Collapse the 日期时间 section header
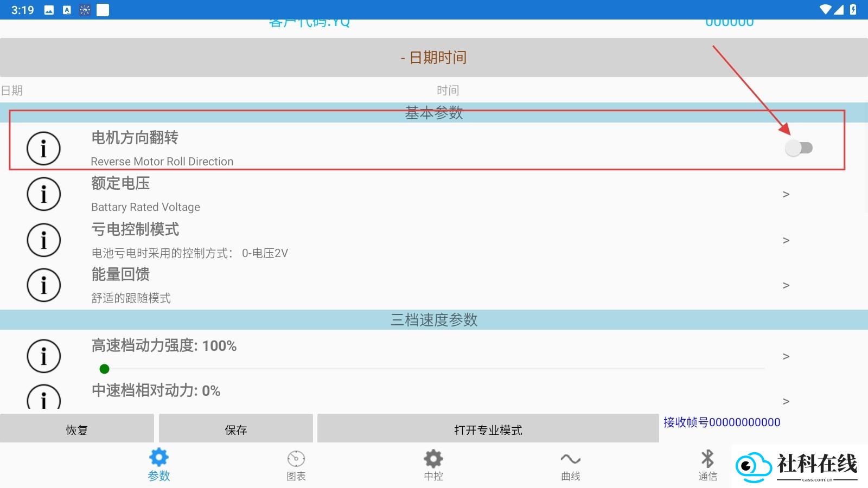868x488 pixels. (434, 57)
